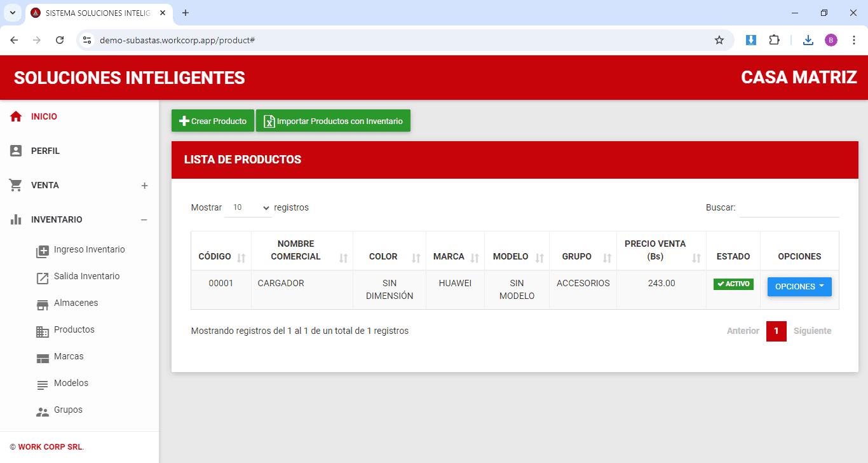
Task: Go back in browser history
Action: coord(14,40)
